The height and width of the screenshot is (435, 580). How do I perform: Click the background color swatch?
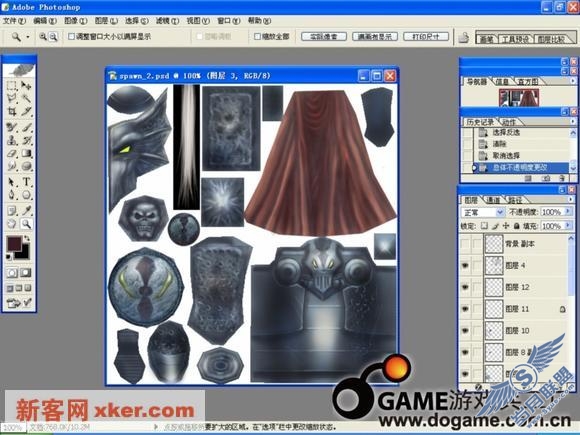pos(25,253)
